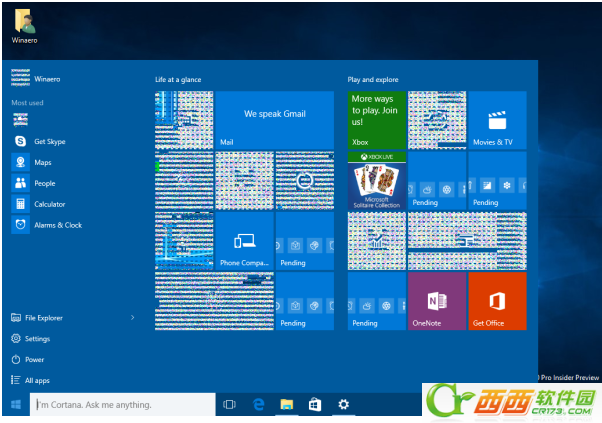Viewport: 602px width, 423px height.
Task: Open the Xbox tile
Action: pos(377,120)
